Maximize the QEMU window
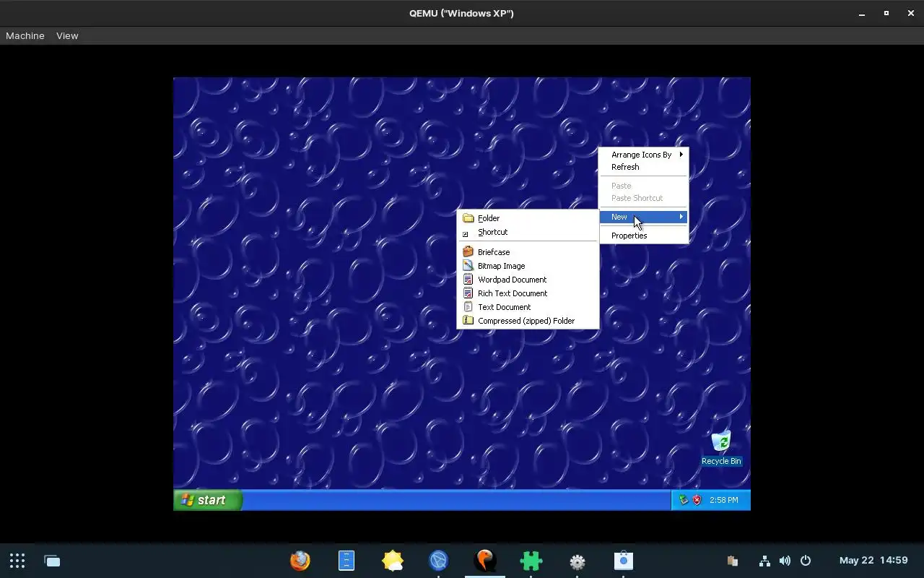 click(886, 13)
